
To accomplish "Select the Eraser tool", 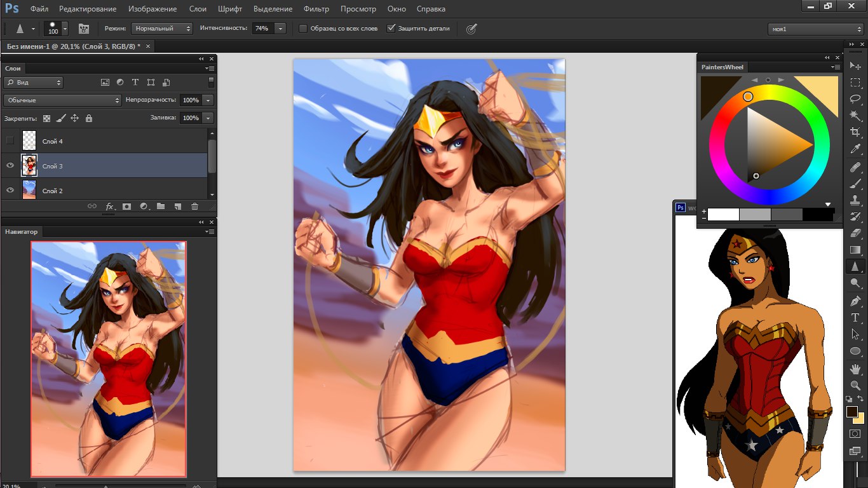I will click(x=855, y=233).
